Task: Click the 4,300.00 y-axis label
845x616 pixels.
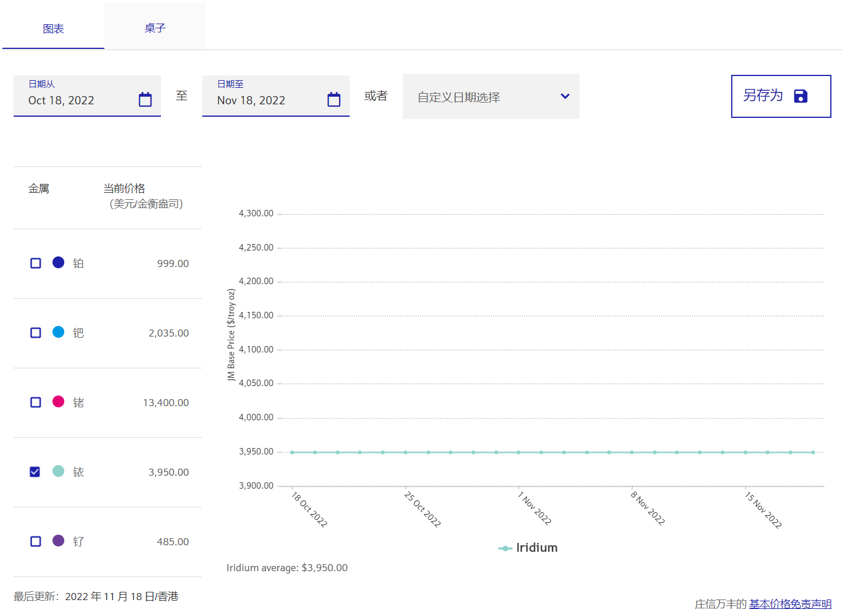Action: click(x=256, y=213)
